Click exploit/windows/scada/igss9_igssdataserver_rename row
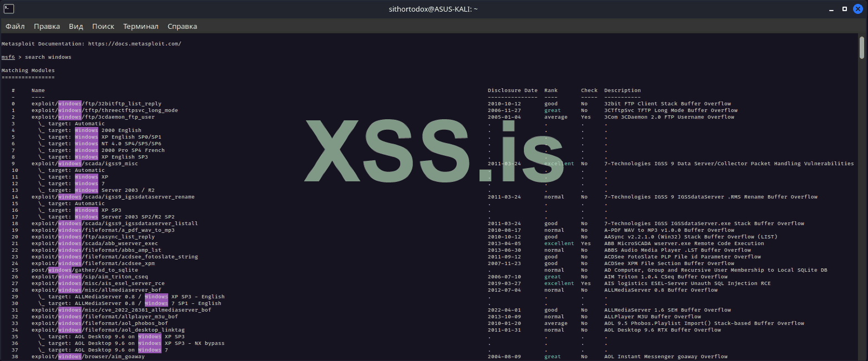The image size is (868, 361). click(113, 197)
